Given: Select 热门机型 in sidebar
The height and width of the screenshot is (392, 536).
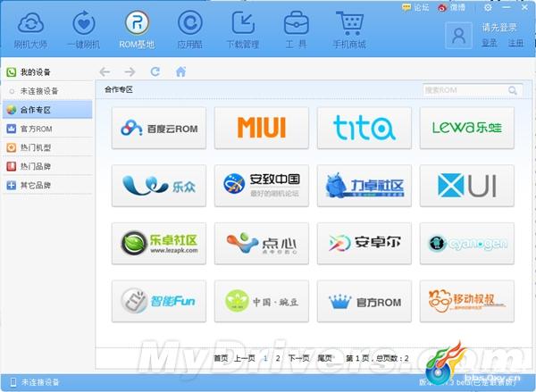Looking at the screenshot, I should click(47, 147).
